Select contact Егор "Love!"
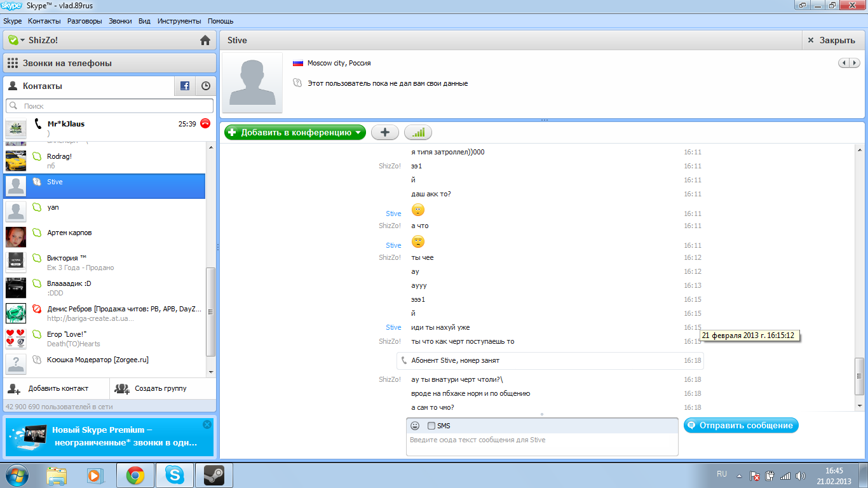868x488 pixels. (104, 339)
